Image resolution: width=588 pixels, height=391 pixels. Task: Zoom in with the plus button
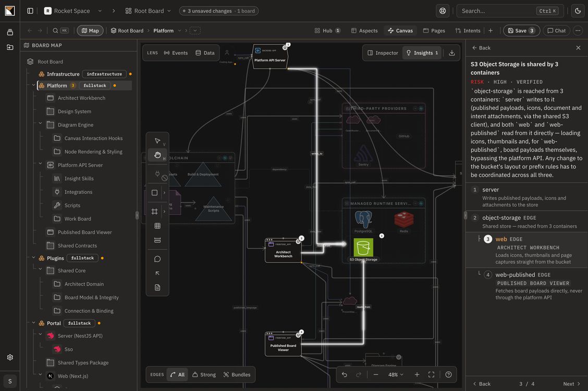tap(416, 374)
